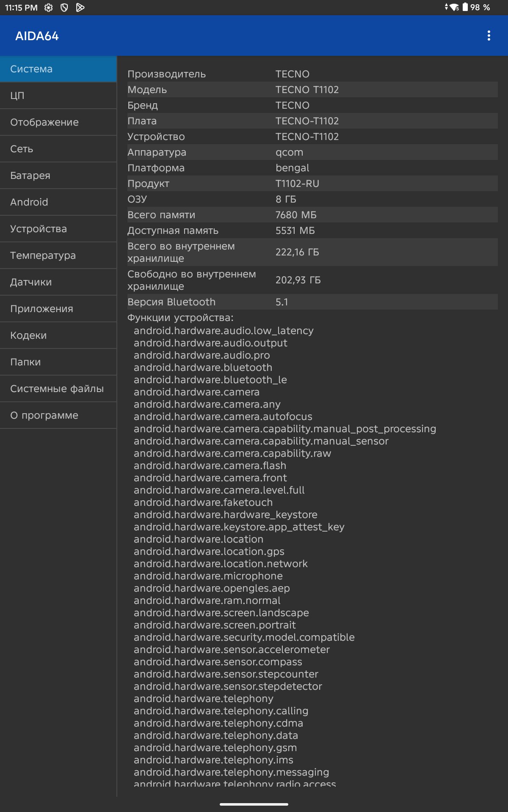Open Системные файлы in sidebar
This screenshot has width=508, height=812.
pos(58,389)
